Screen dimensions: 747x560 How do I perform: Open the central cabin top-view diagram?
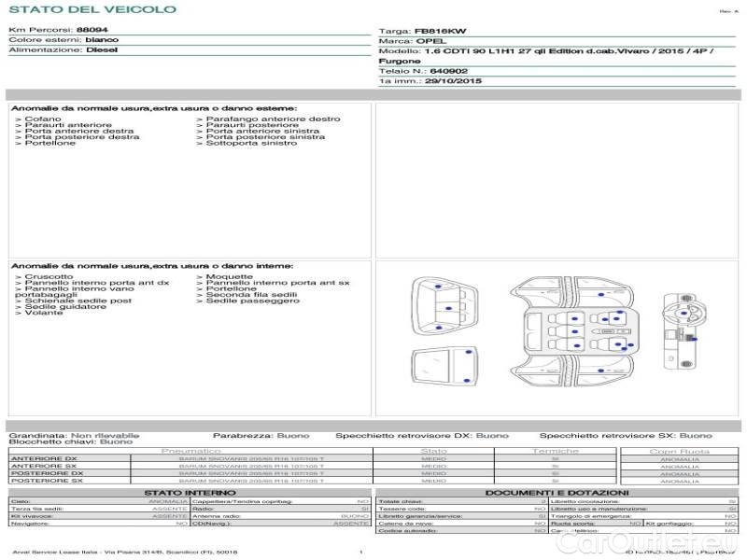(572, 332)
